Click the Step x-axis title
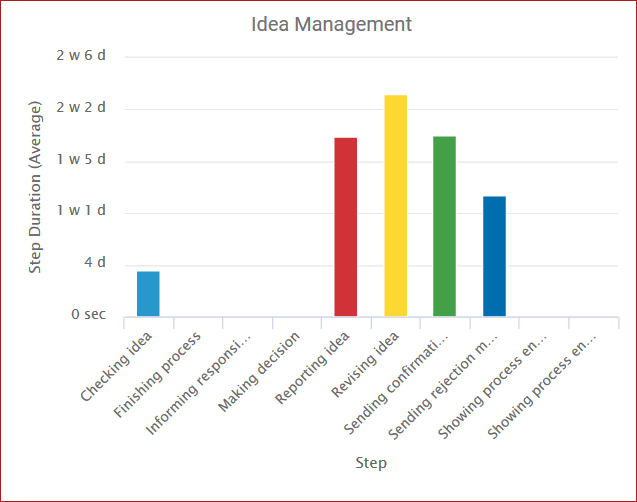This screenshot has width=637, height=502. 371,463
